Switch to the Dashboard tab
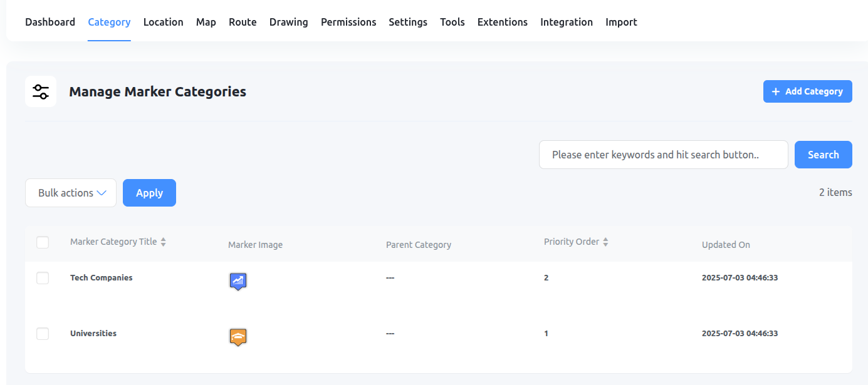 pyautogui.click(x=50, y=22)
